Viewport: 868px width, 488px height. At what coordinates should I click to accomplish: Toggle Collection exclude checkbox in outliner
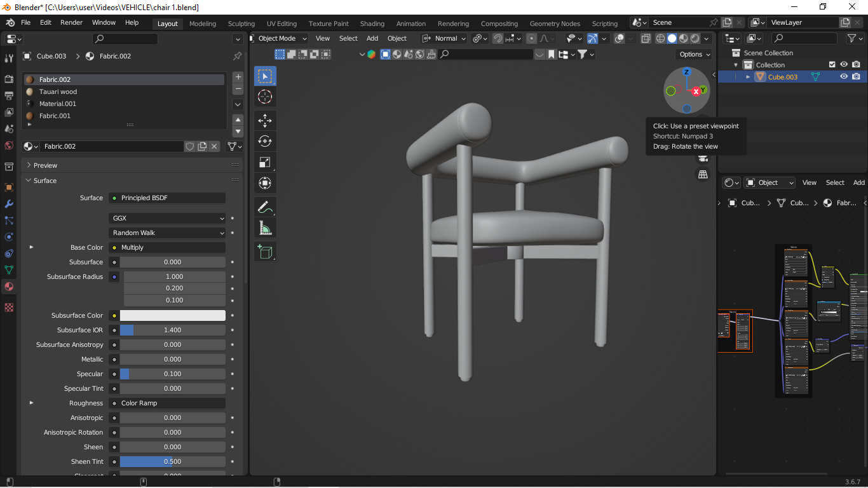tap(832, 65)
